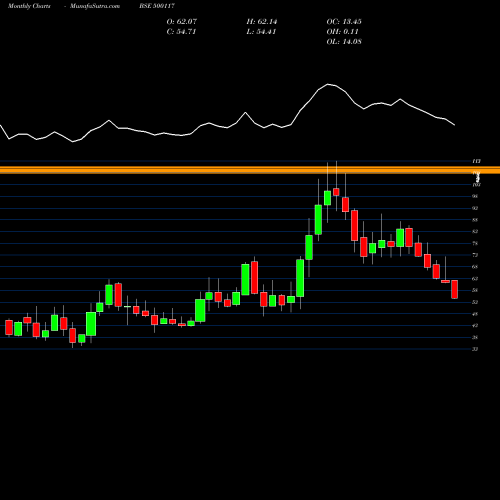Click the 52 price axis label
The height and width of the screenshot is (500, 500).
[x=475, y=302]
